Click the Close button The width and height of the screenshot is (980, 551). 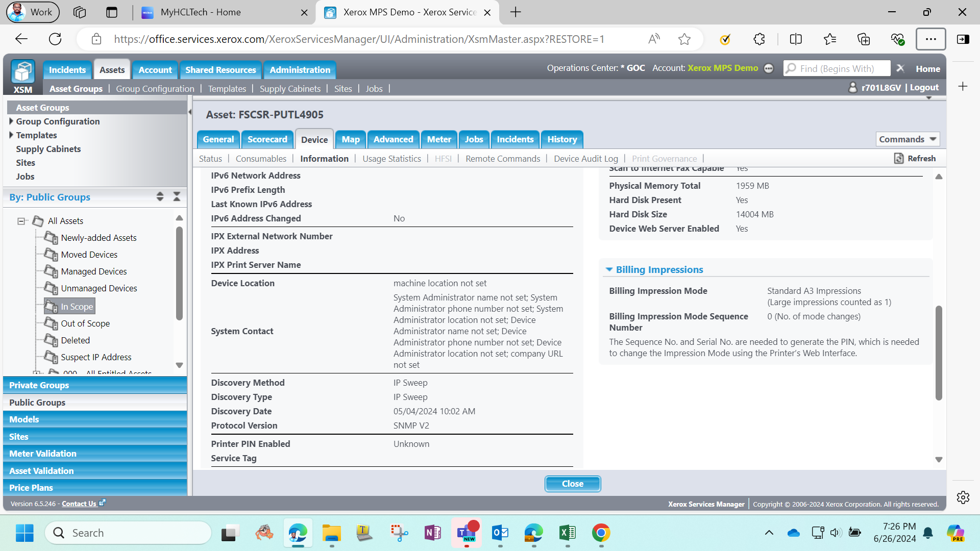click(573, 484)
